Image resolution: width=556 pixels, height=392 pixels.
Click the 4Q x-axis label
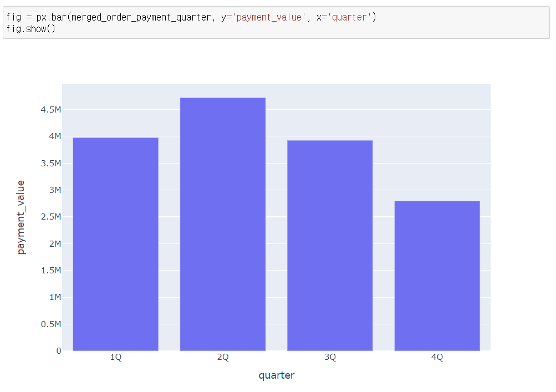tap(437, 357)
